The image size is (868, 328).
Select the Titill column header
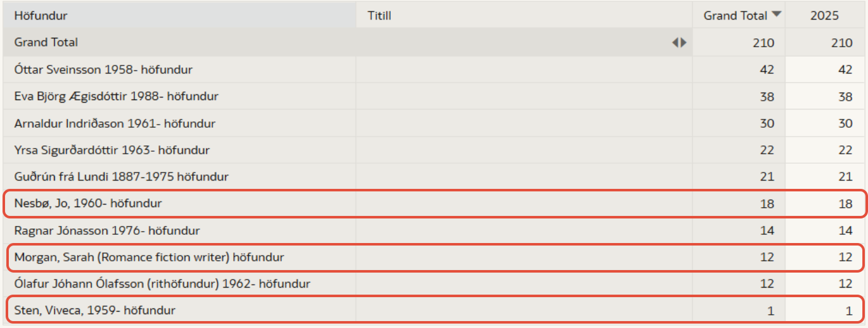[379, 16]
